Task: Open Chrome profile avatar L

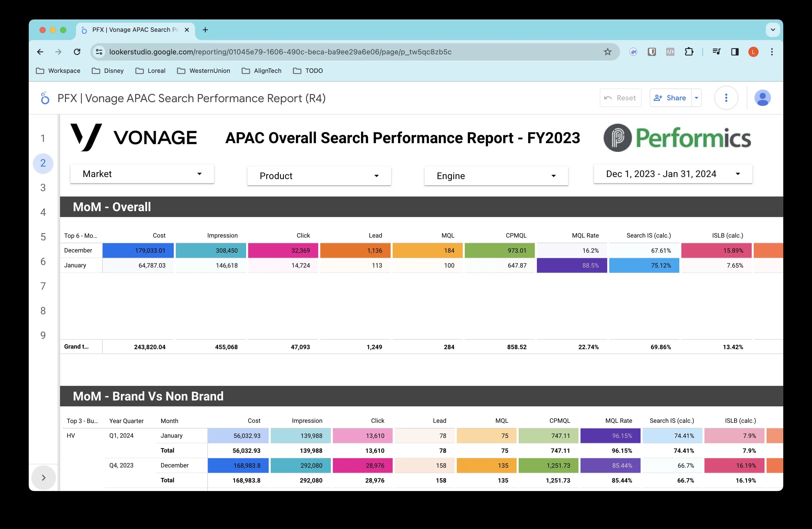Action: coord(753,52)
